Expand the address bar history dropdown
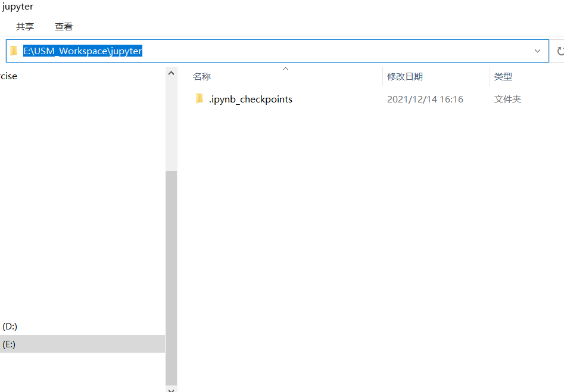The image size is (564, 392). pyautogui.click(x=537, y=51)
